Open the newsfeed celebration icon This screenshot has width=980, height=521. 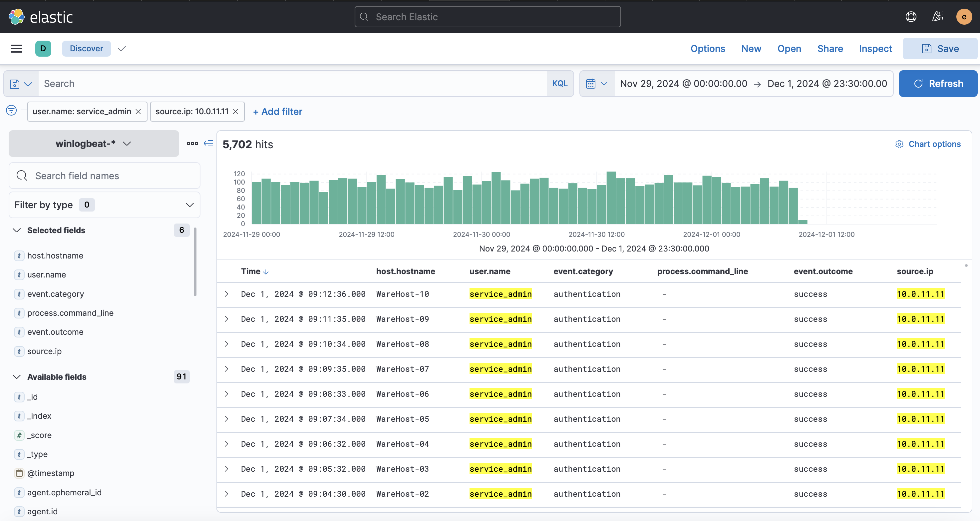937,17
